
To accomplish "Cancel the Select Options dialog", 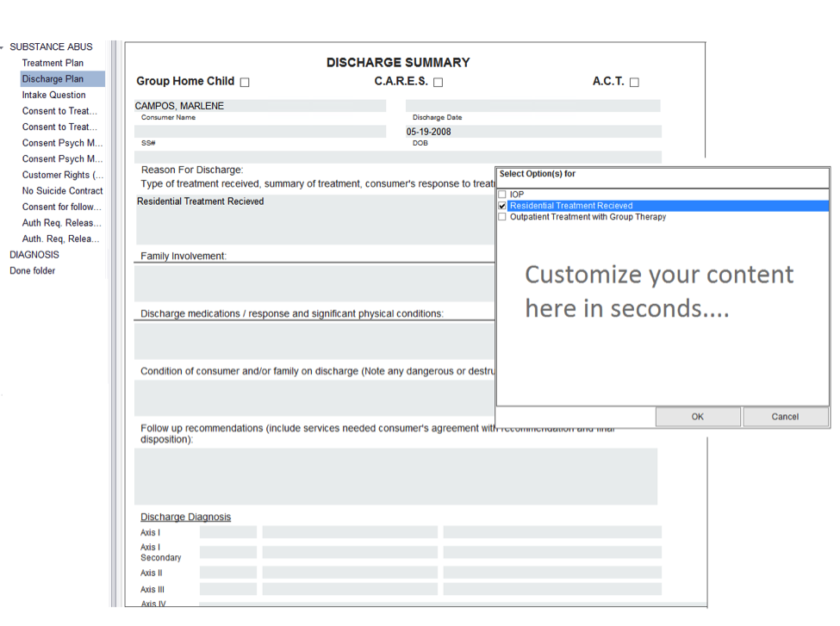I will [785, 417].
